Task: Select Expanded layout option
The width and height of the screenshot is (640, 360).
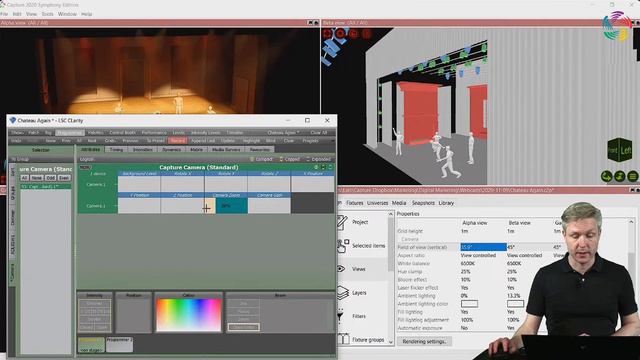Action: point(318,159)
